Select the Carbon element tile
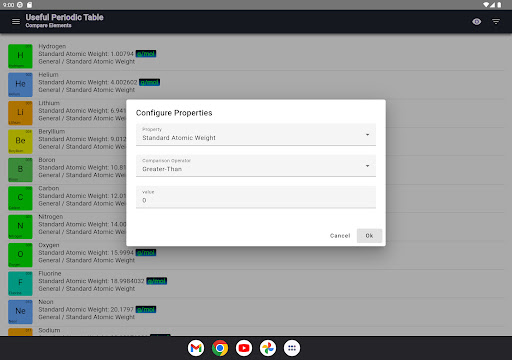Viewport: 512px width, 360px height. 20,198
